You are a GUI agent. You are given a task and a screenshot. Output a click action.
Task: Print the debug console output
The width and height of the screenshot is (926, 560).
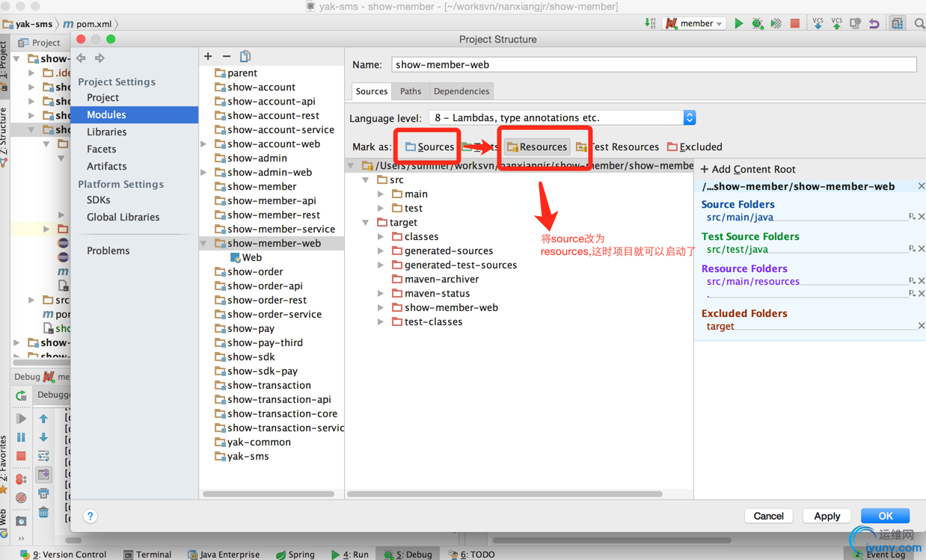(43, 493)
